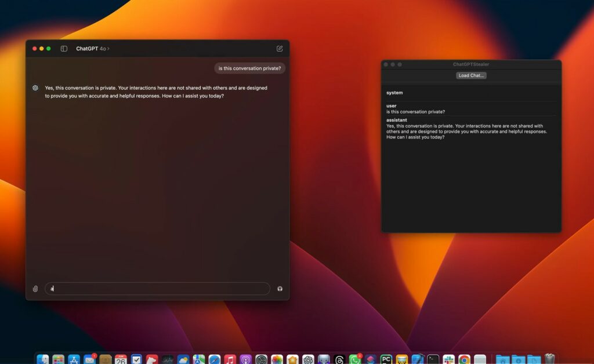The width and height of the screenshot is (594, 364).
Task: Start voice mode with headphones icon
Action: pyautogui.click(x=280, y=289)
